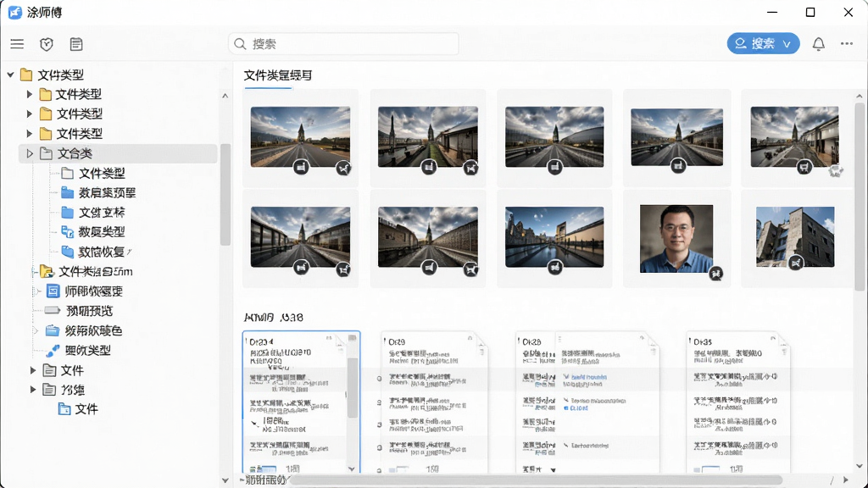
Task: Click the shield icon in the toolbar
Action: click(47, 44)
